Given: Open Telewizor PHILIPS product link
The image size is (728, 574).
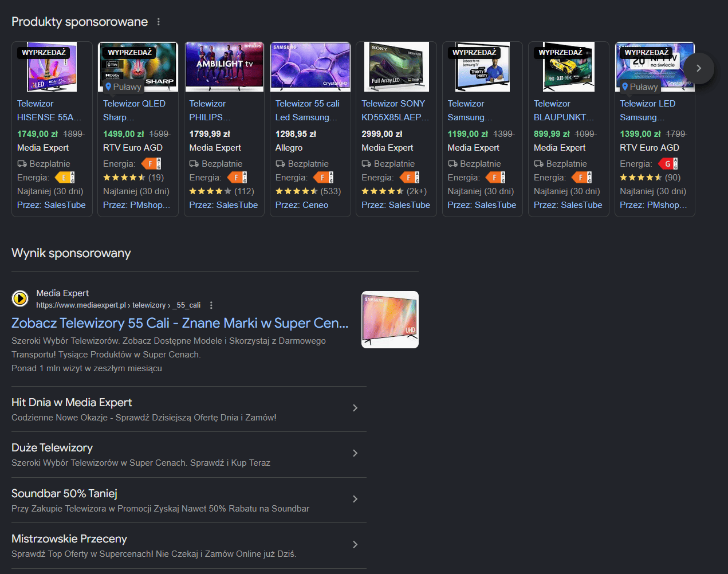Looking at the screenshot, I should (210, 111).
